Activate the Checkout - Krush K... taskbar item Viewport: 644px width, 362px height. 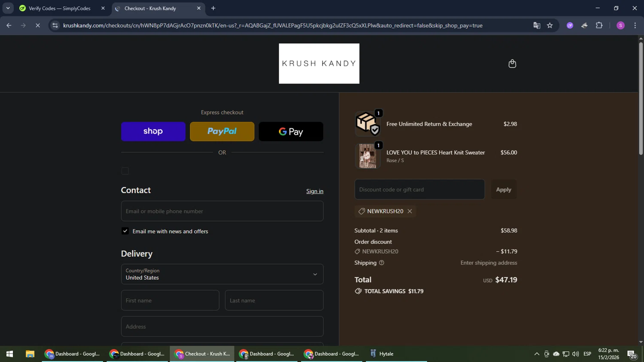202,354
